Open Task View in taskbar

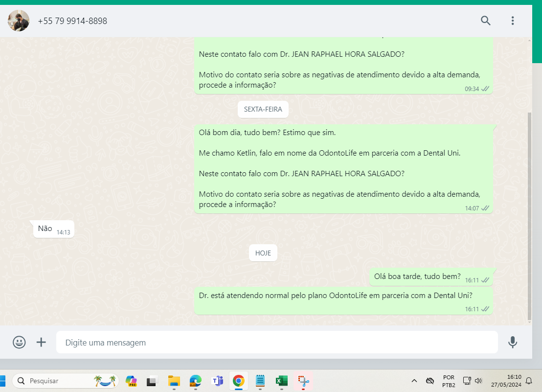click(x=152, y=381)
